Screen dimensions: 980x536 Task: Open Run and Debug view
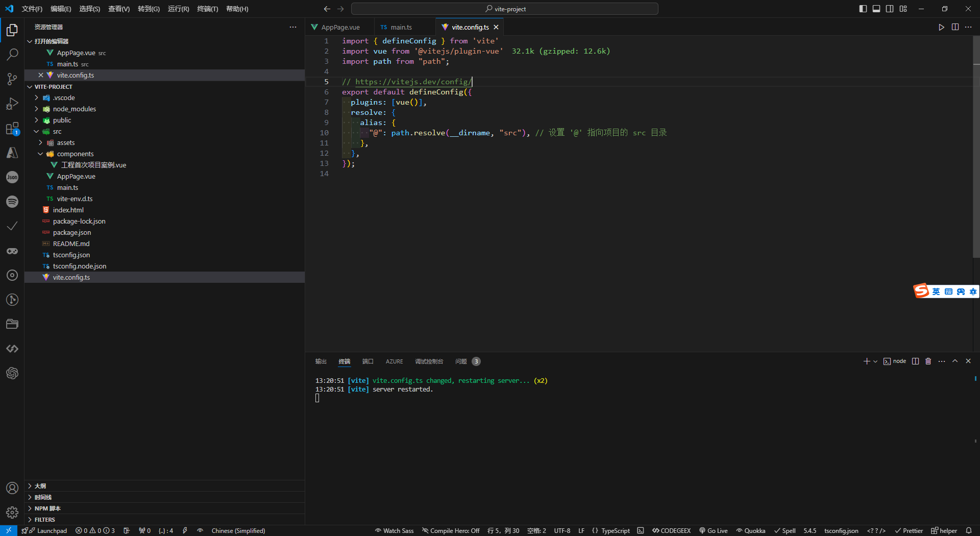(12, 104)
